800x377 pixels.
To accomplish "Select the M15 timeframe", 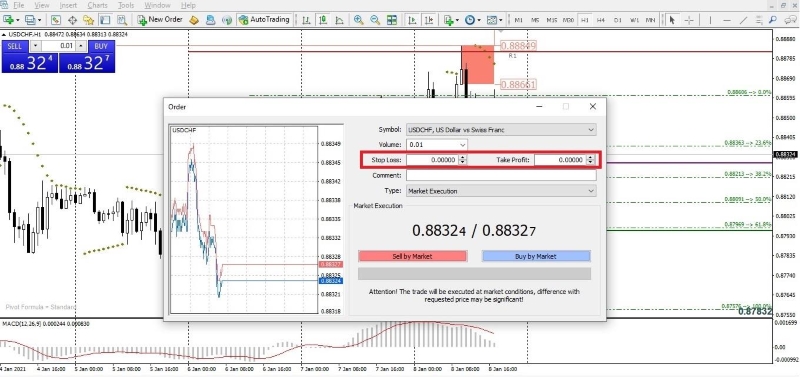I will [x=552, y=20].
